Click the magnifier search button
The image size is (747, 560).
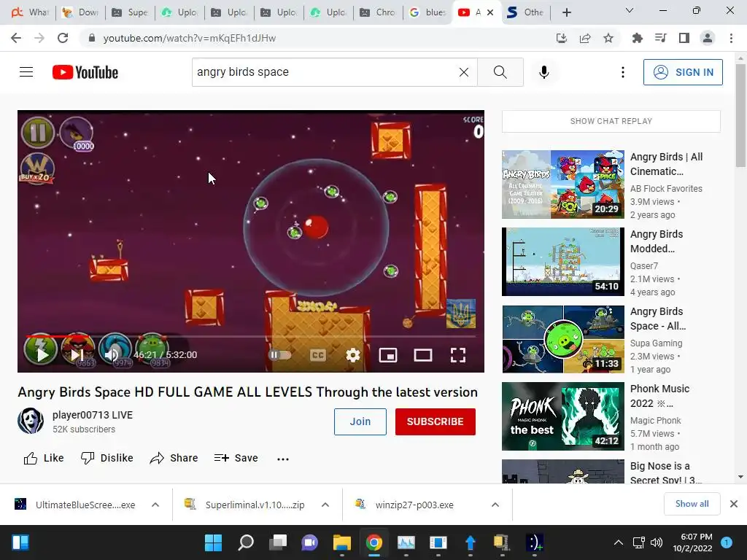500,72
